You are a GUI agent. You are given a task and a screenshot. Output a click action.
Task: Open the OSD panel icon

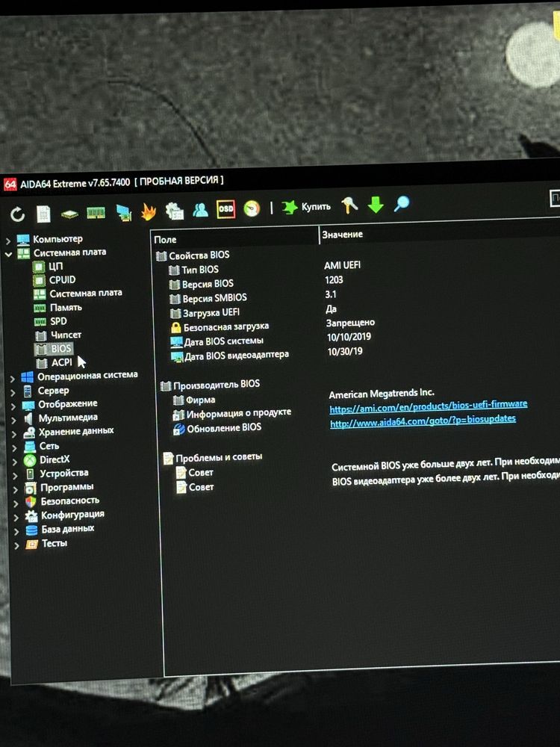225,209
